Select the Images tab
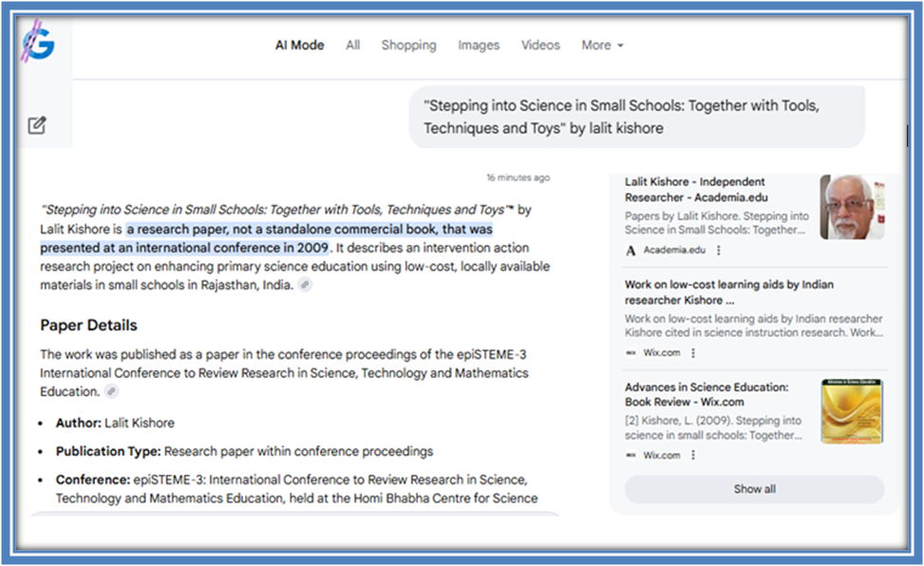Image resolution: width=924 pixels, height=566 pixels. pyautogui.click(x=479, y=45)
